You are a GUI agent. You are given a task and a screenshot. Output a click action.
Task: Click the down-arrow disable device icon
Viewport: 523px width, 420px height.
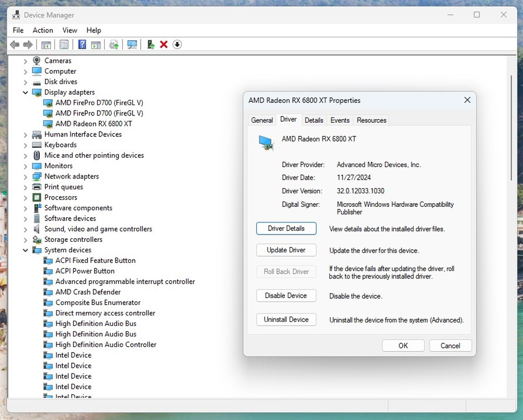pyautogui.click(x=177, y=44)
